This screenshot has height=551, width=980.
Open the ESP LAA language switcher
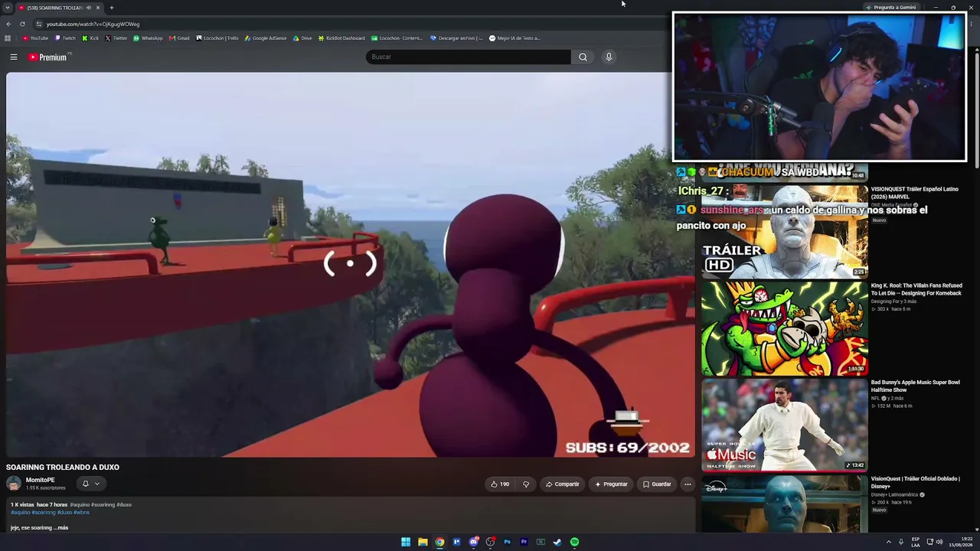point(916,542)
